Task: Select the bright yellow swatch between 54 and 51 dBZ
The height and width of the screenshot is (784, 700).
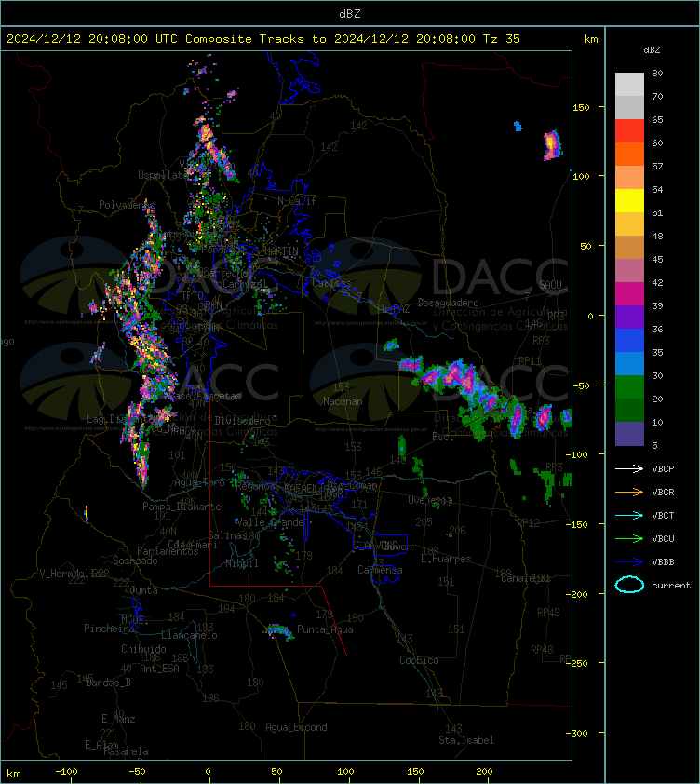Action: click(x=629, y=201)
